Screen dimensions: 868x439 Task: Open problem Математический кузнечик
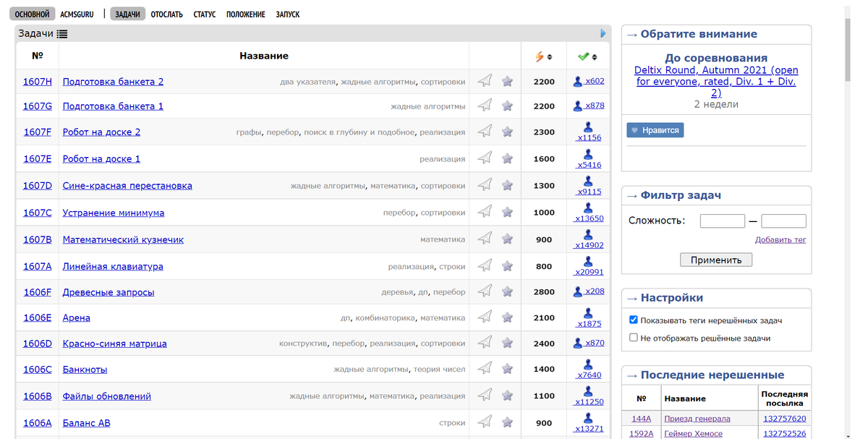[123, 239]
